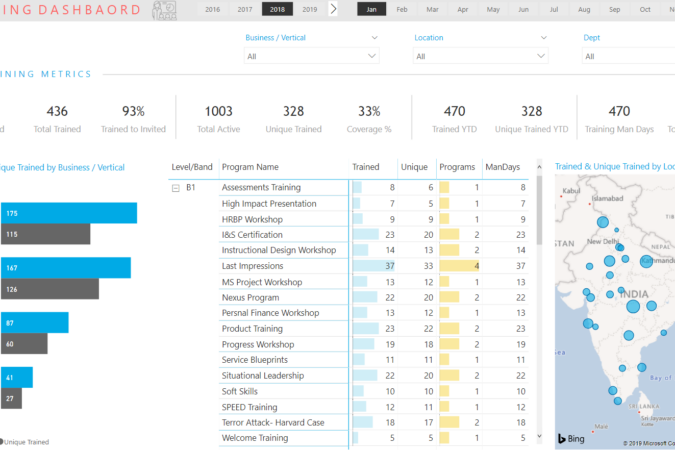The height and width of the screenshot is (450, 675).
Task: Open the Dept All dropdown
Action: point(629,56)
